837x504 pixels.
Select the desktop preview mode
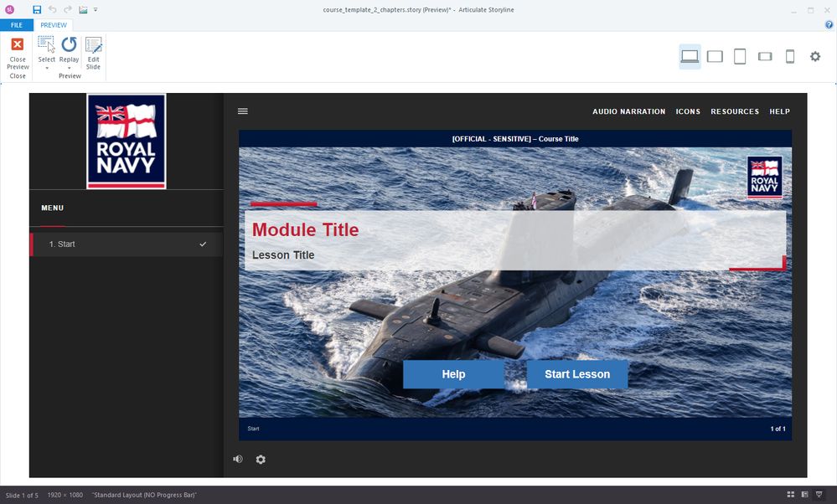(690, 56)
